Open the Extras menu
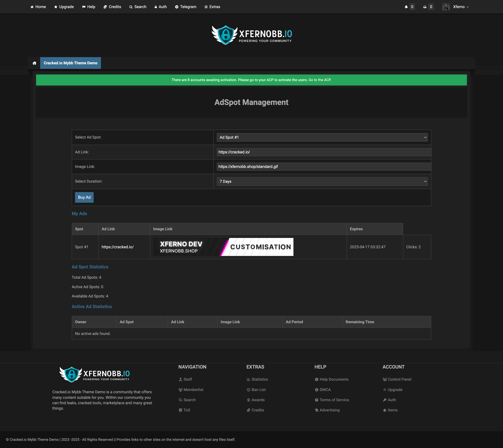This screenshot has height=448, width=503. (212, 7)
